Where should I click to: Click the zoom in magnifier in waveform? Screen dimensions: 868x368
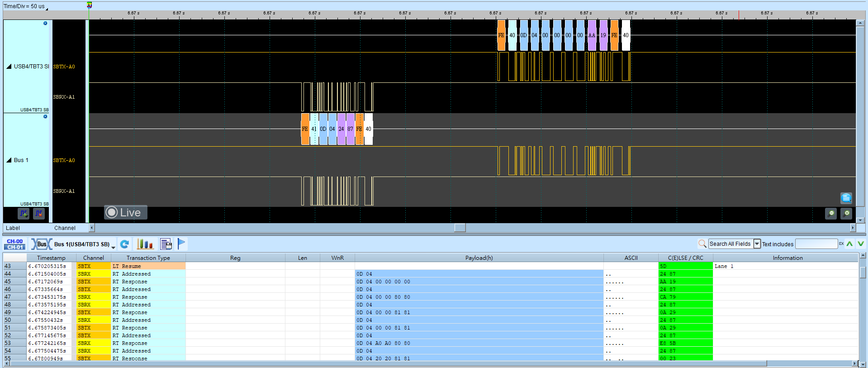846,213
